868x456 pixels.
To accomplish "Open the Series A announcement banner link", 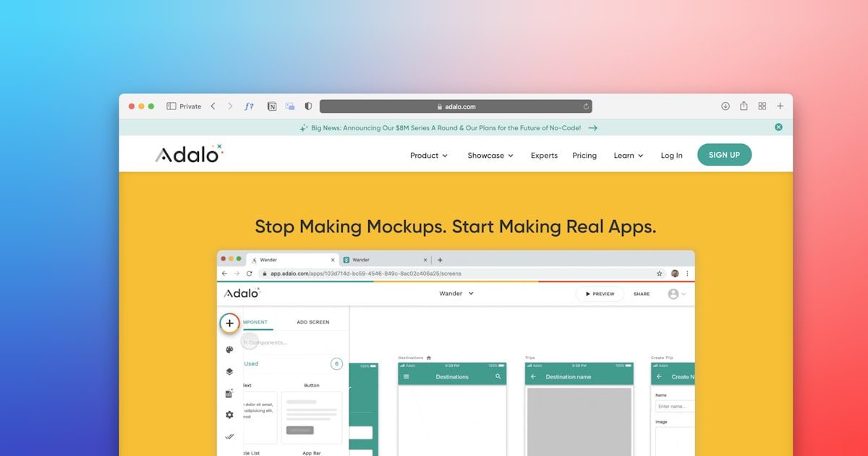I will click(x=446, y=127).
